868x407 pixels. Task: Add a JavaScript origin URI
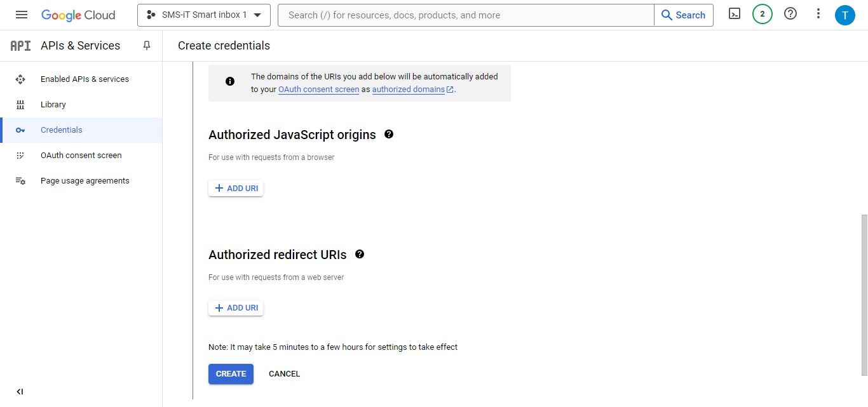click(235, 188)
